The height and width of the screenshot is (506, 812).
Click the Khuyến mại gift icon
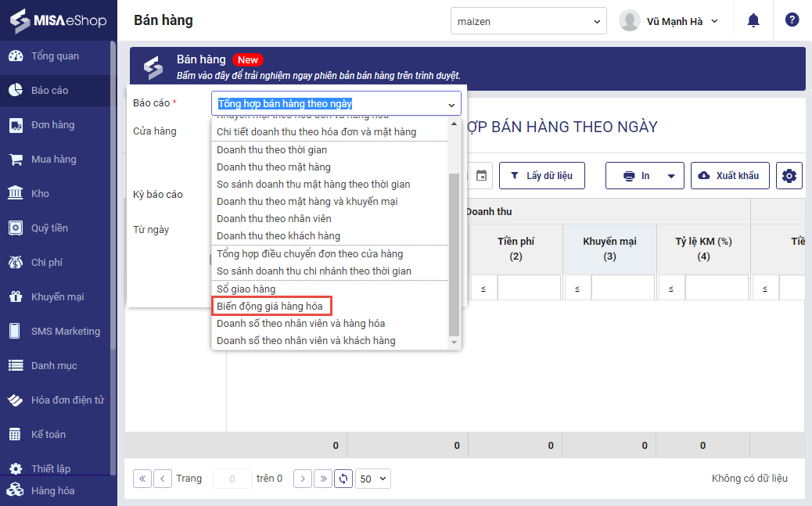16,296
